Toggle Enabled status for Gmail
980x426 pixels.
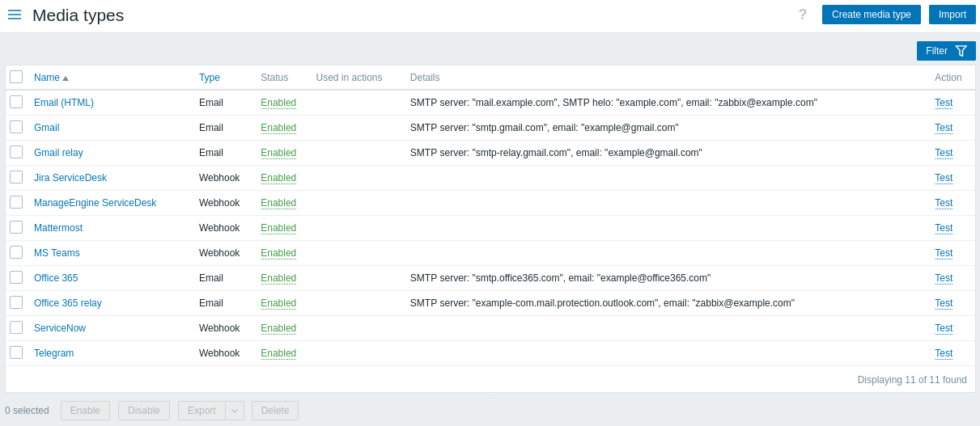278,128
